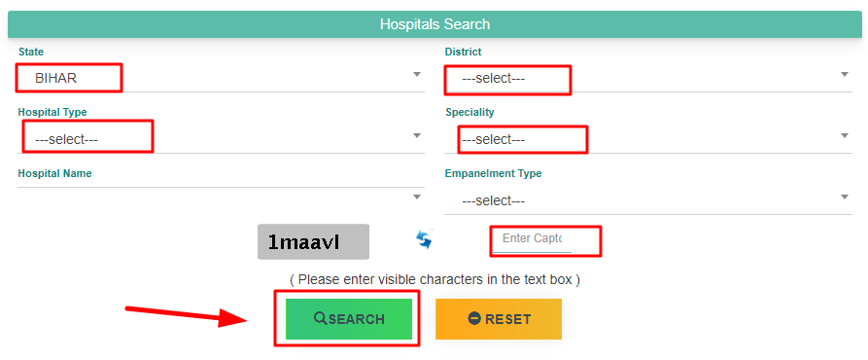Click the Hospital Type ---select--- field
The image size is (868, 360).
[222, 139]
